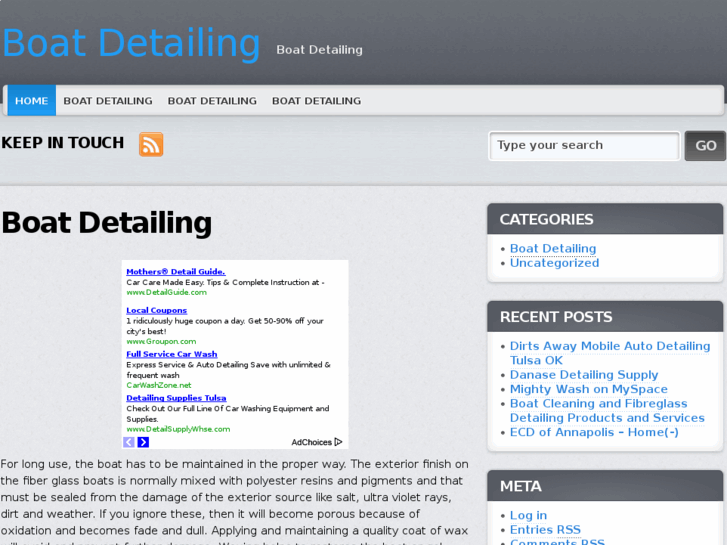This screenshot has width=727, height=545.
Task: Open the Mighty Wash on MySpace post
Action: [x=589, y=389]
